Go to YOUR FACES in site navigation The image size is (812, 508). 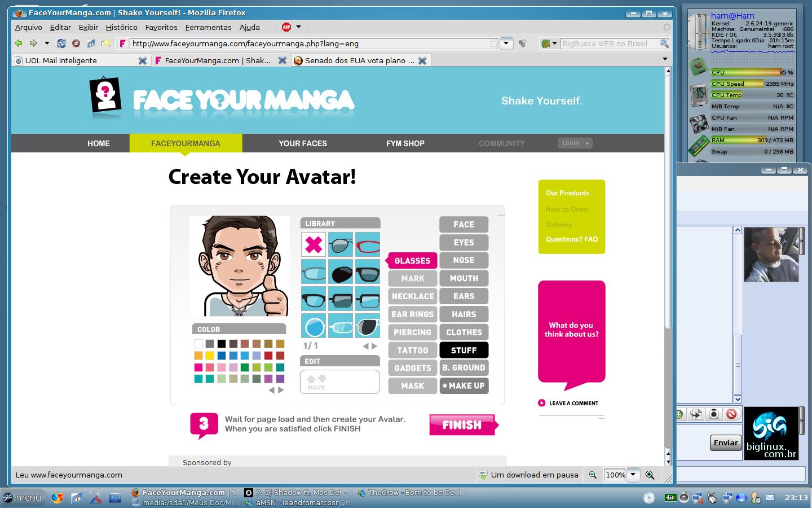tap(303, 143)
